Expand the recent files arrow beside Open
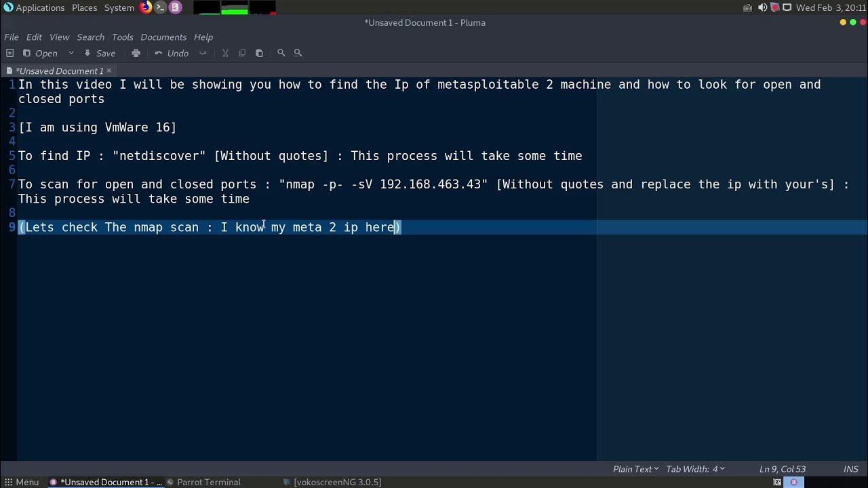Viewport: 868px width, 488px height. [x=71, y=53]
